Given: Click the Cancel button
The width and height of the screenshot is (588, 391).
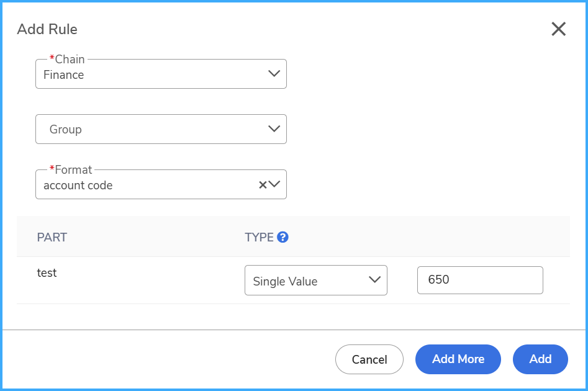Looking at the screenshot, I should pos(369,359).
